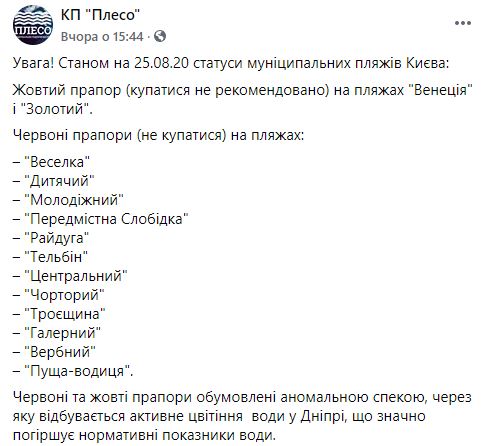Image resolution: width=489 pixels, height=446 pixels.
Task: Click the "Пуща-водиця" list entry
Action: pyautogui.click(x=73, y=371)
